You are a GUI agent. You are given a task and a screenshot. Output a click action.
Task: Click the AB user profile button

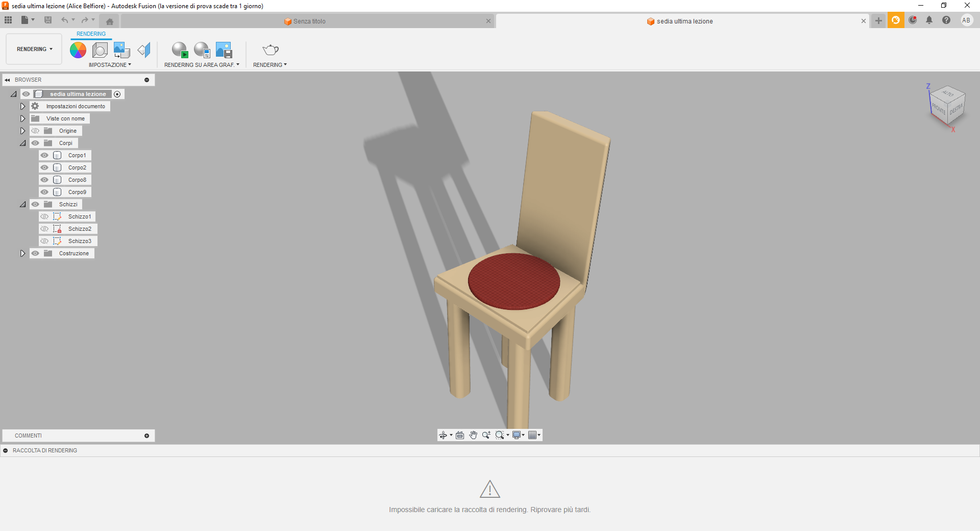point(966,20)
